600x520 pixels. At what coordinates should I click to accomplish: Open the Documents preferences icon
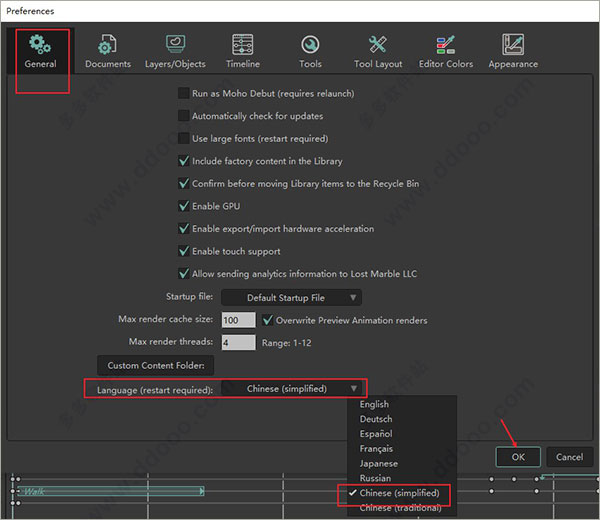pos(108,44)
